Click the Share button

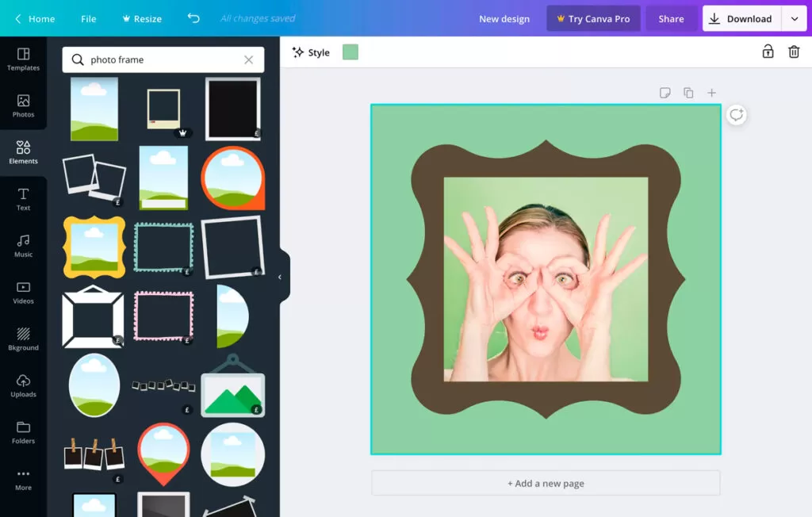(671, 19)
